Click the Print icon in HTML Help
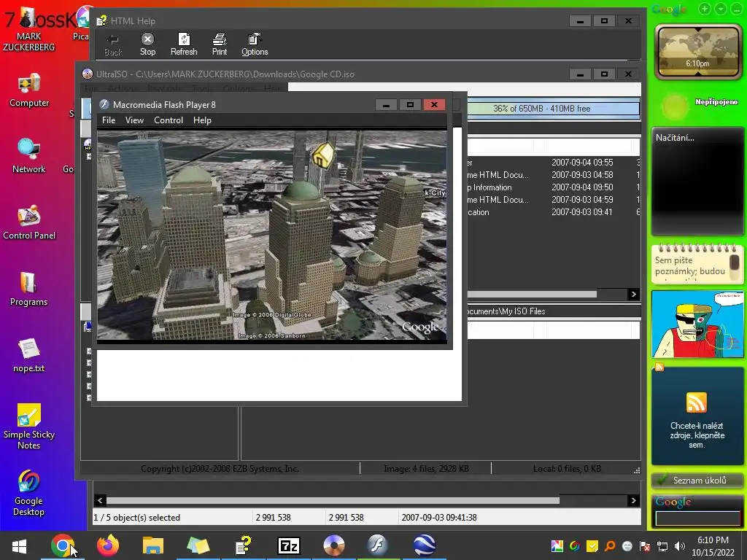The height and width of the screenshot is (560, 747). 219,44
